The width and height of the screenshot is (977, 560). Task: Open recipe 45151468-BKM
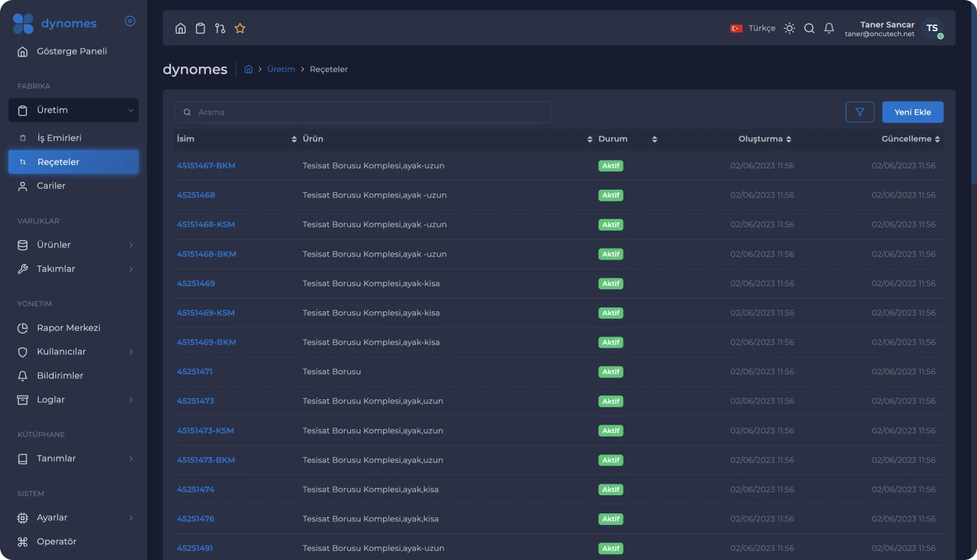[x=207, y=254]
